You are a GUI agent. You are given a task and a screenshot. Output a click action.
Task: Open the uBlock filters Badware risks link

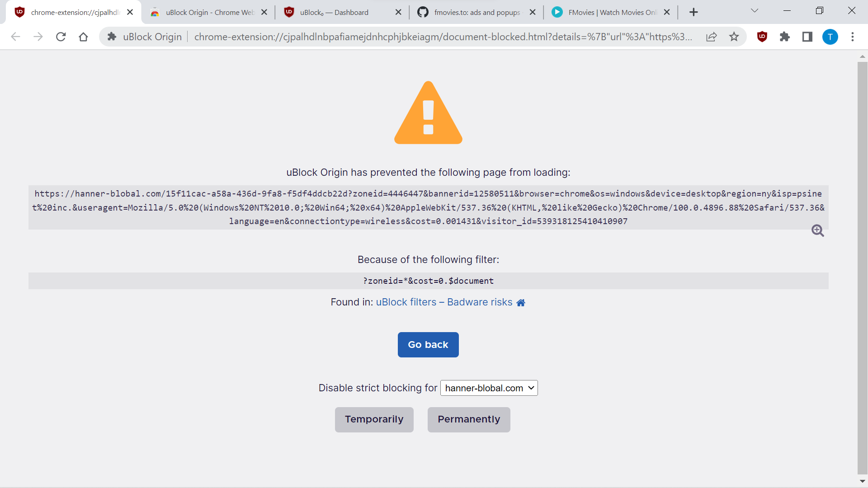443,302
